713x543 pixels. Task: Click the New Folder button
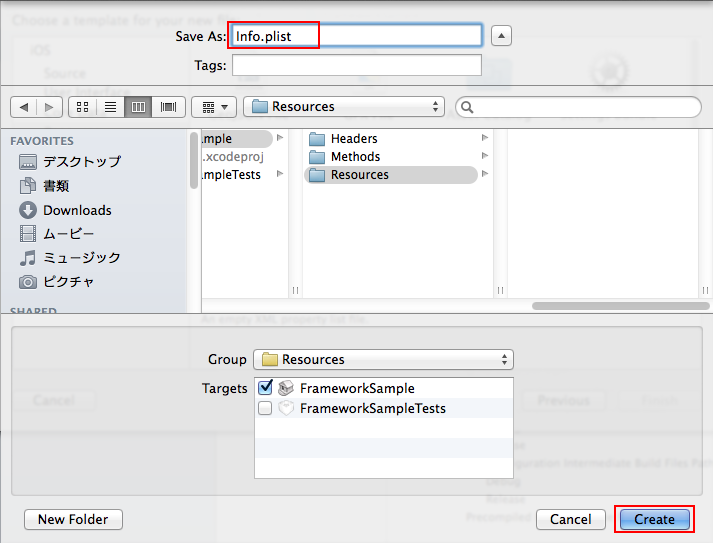pyautogui.click(x=73, y=519)
